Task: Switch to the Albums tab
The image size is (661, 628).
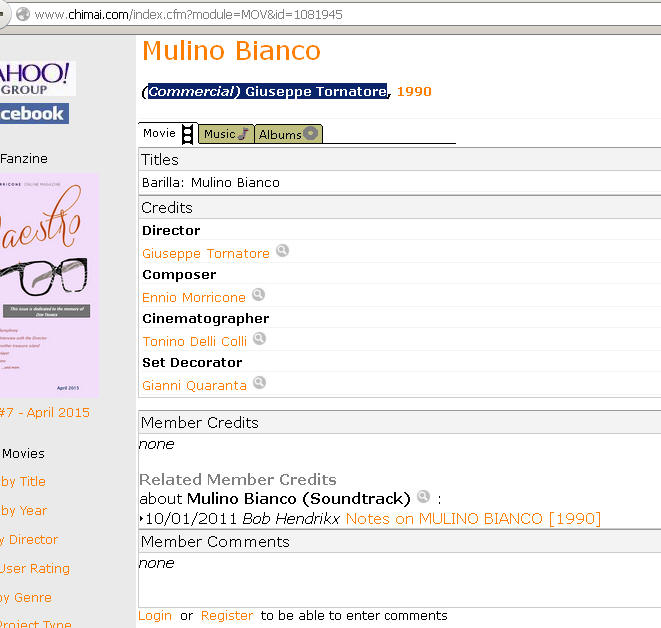Action: tap(289, 134)
